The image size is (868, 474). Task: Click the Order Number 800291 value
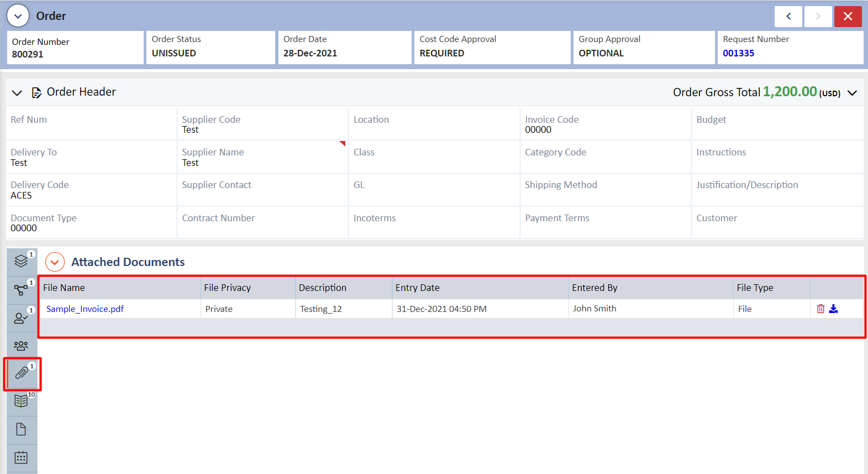point(28,54)
